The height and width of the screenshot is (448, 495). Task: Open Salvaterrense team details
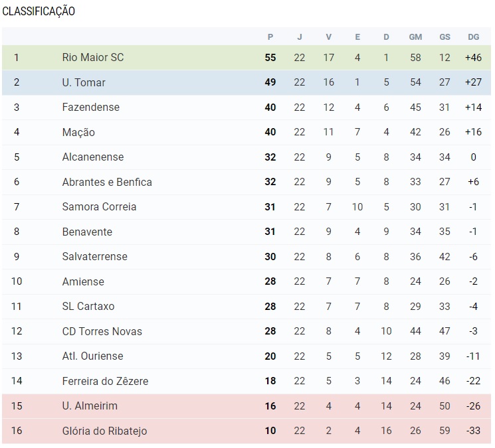click(94, 257)
